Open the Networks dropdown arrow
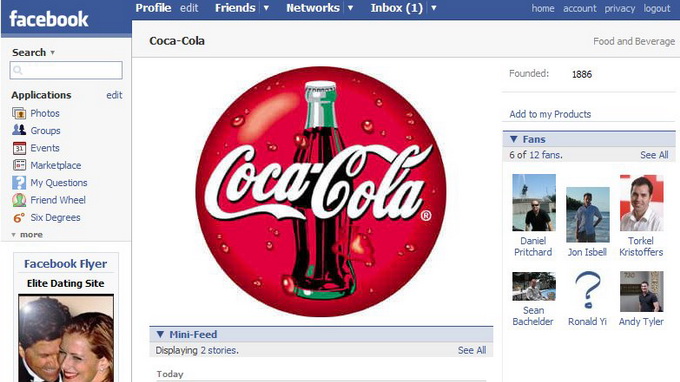This screenshot has height=382, width=680. (350, 8)
